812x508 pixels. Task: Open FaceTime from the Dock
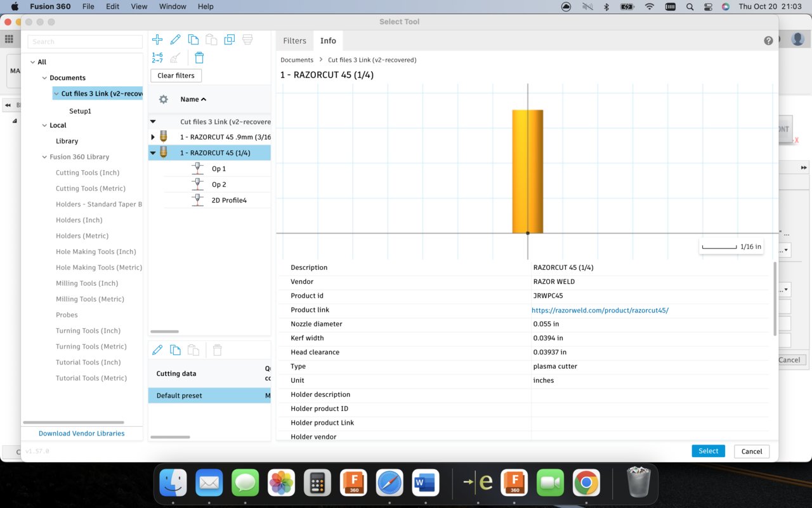pos(550,483)
